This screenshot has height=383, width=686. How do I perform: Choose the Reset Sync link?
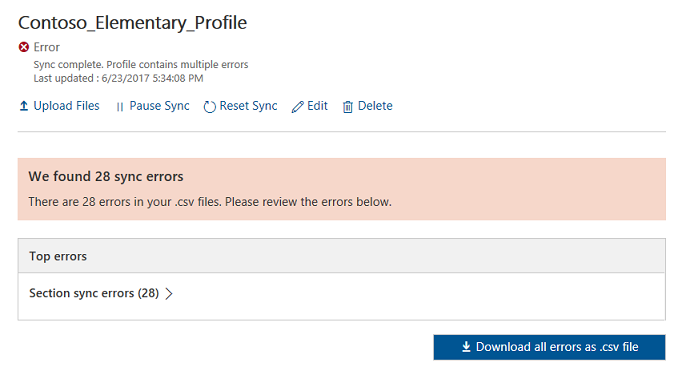248,106
